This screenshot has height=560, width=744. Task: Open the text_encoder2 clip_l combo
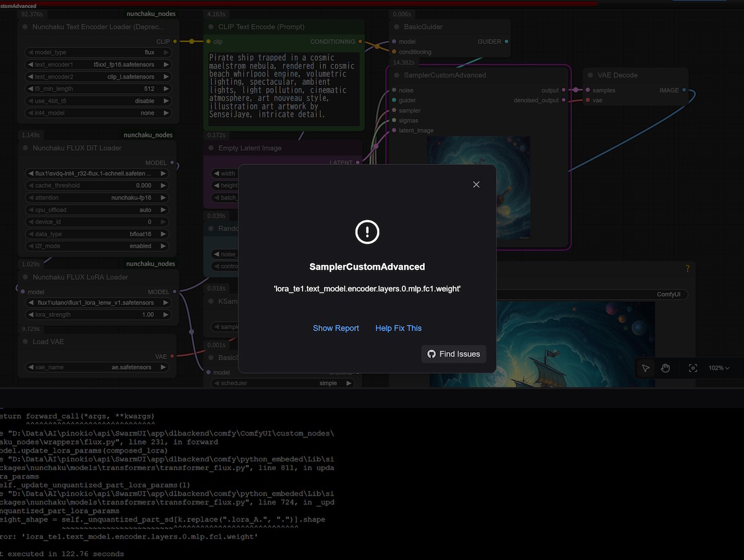pyautogui.click(x=99, y=77)
